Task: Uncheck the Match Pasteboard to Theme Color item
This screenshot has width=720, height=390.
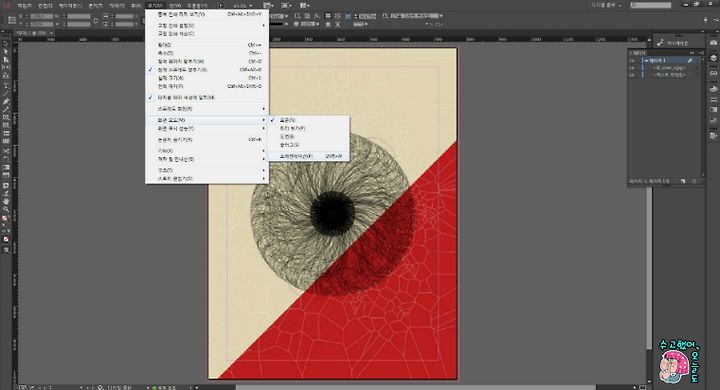Action: [x=207, y=98]
